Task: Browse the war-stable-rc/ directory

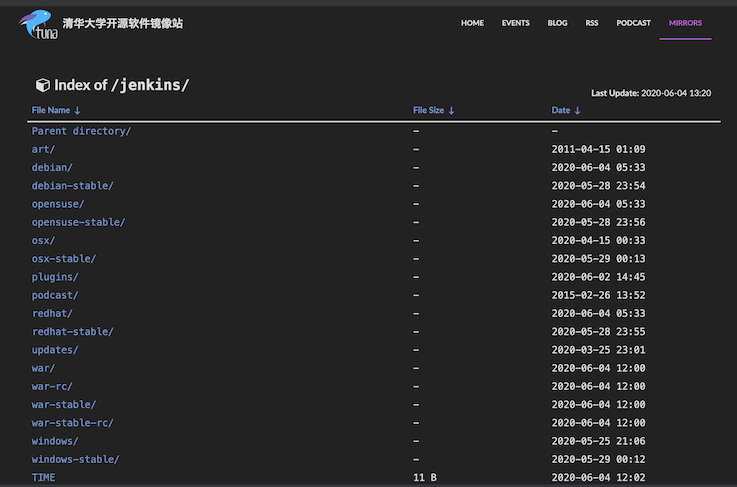Action: (x=72, y=423)
